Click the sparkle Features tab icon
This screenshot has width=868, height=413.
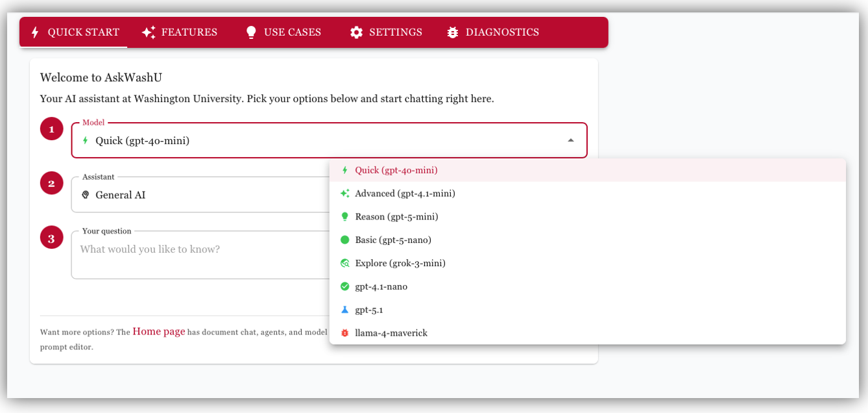click(149, 32)
